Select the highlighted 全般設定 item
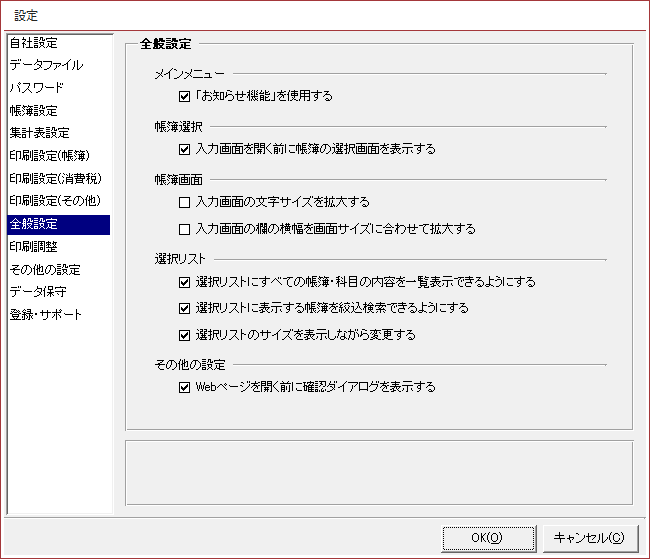This screenshot has width=650, height=559. coord(34,224)
